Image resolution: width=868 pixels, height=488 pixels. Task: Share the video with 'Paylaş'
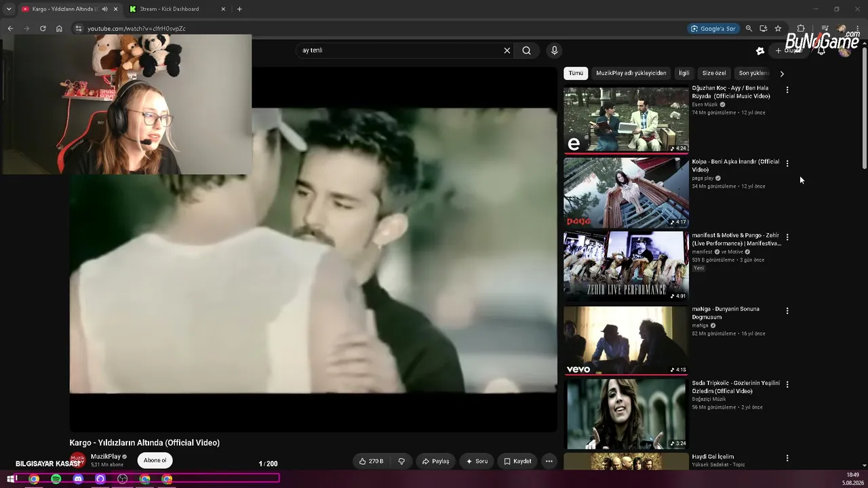(435, 462)
